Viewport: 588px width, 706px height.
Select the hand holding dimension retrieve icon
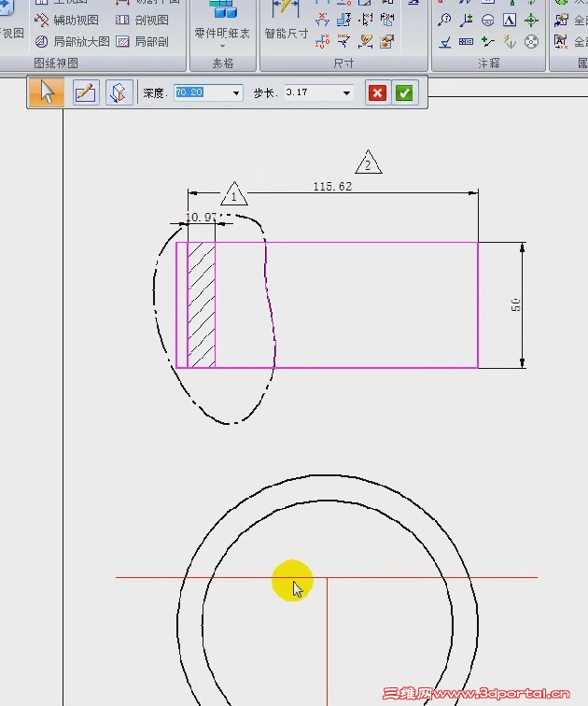(x=365, y=41)
